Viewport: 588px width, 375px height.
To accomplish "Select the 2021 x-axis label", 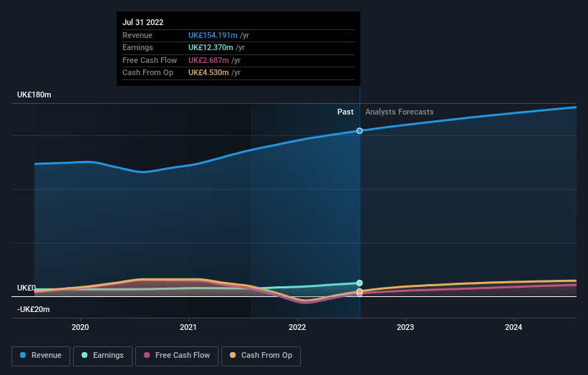I will point(188,328).
